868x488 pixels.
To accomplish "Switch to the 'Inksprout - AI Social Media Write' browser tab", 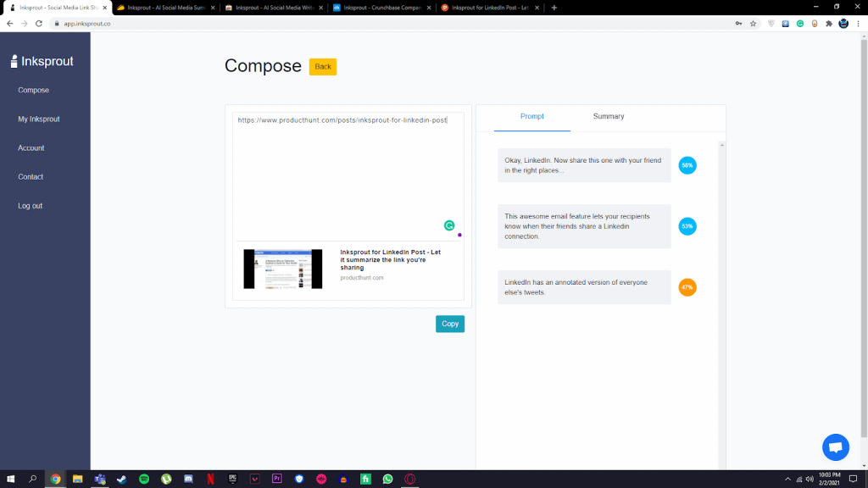I will 274,8.
